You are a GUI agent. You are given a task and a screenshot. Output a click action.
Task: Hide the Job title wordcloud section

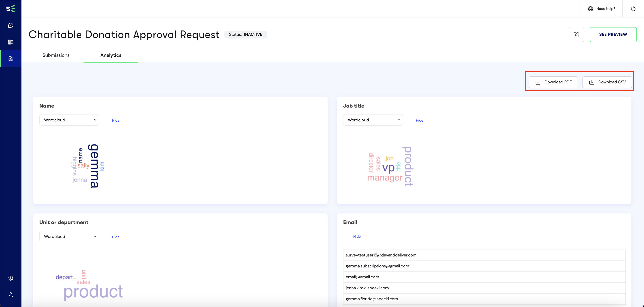tap(419, 120)
